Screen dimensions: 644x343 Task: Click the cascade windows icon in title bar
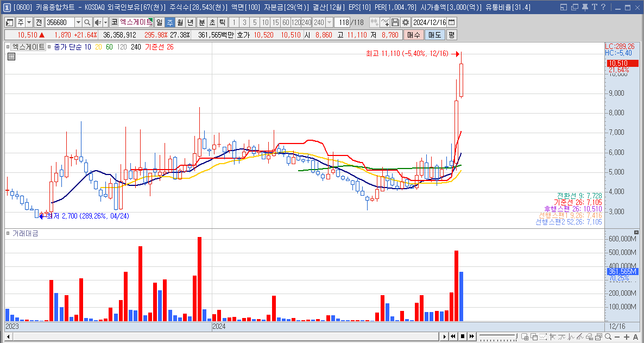click(x=574, y=7)
